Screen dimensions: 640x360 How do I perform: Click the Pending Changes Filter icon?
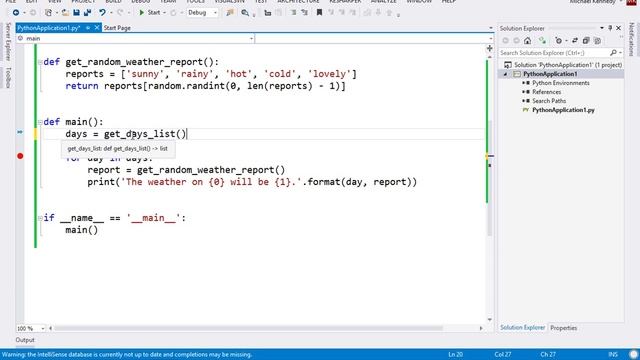[x=558, y=40]
